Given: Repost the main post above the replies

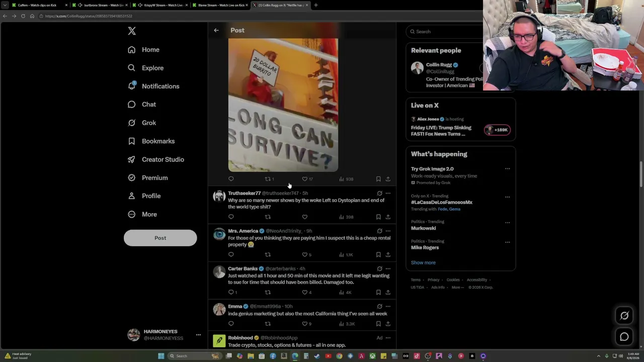Looking at the screenshot, I should pyautogui.click(x=268, y=179).
